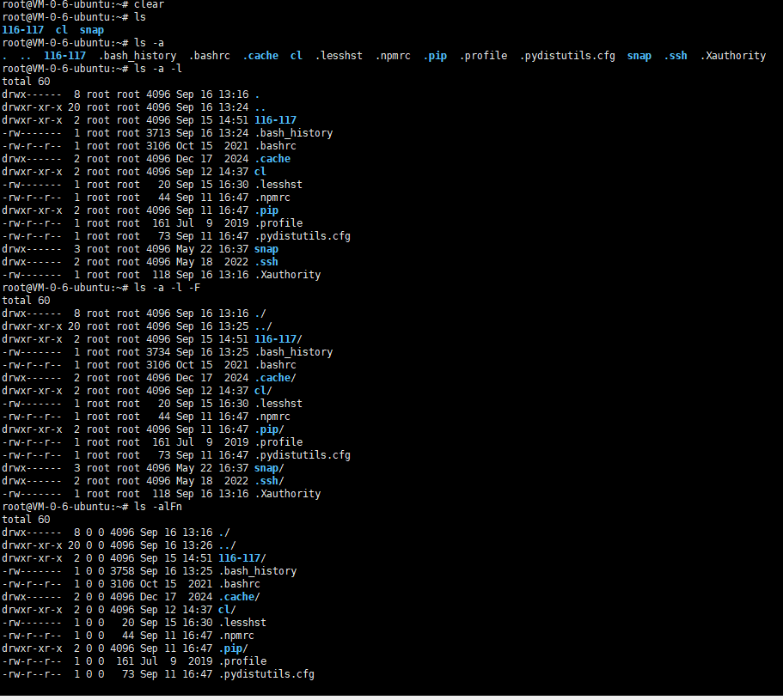The image size is (783, 700).
Task: Click .lesshst entry in the ls -a -l -F listing
Action: [278, 404]
